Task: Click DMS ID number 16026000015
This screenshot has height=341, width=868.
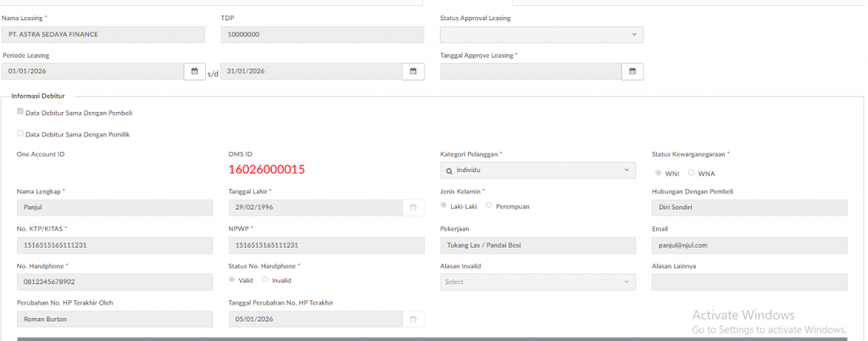Action: coord(267,170)
